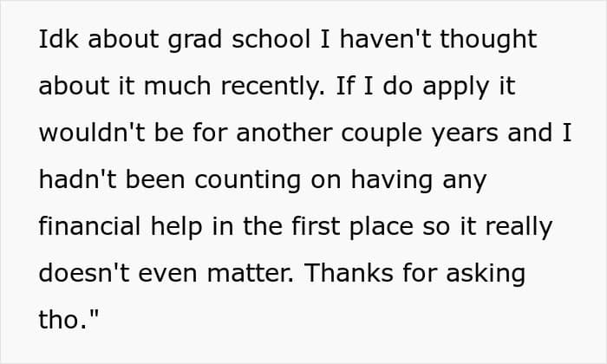The image size is (607, 364).
Task: Click the word "hadn't" in the fourth line
Action: tap(77, 179)
